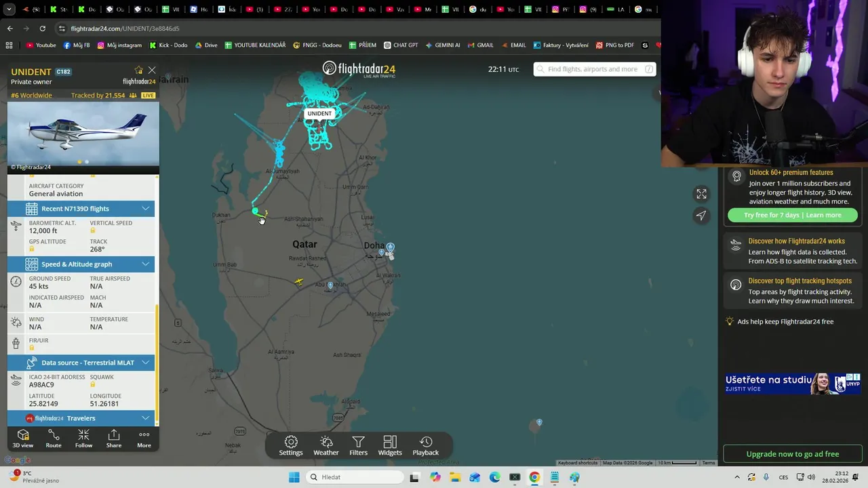Viewport: 868px width, 488px height.
Task: Open map Terms link
Action: coord(709,463)
